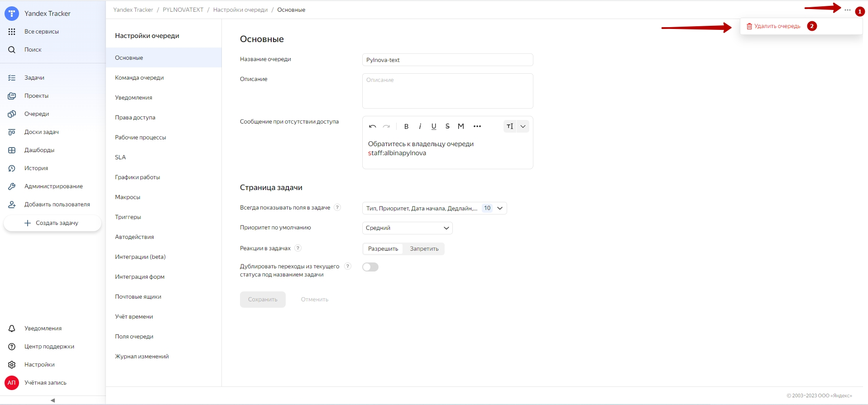Focus the Описание text area
Screen dimensions: 868x405
448,91
